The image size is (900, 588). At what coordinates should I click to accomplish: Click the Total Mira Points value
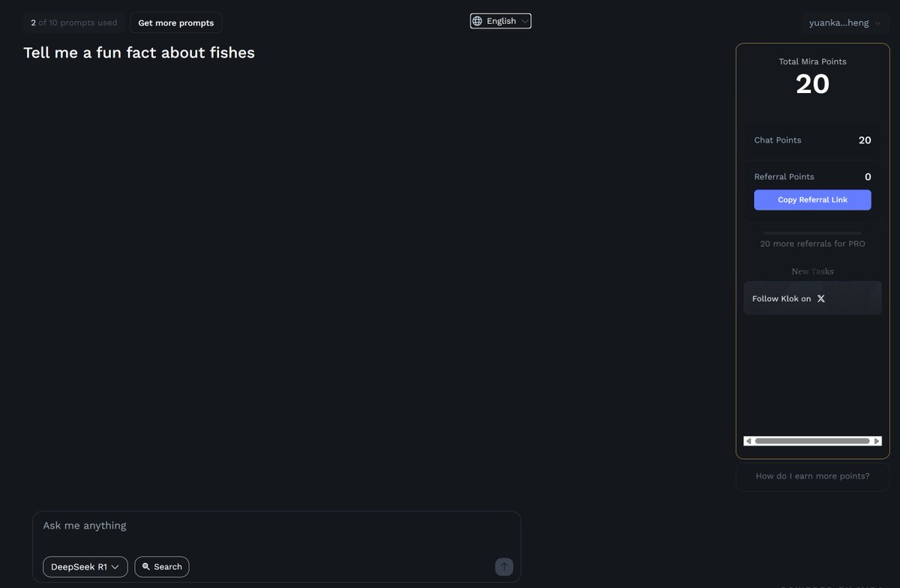point(812,84)
